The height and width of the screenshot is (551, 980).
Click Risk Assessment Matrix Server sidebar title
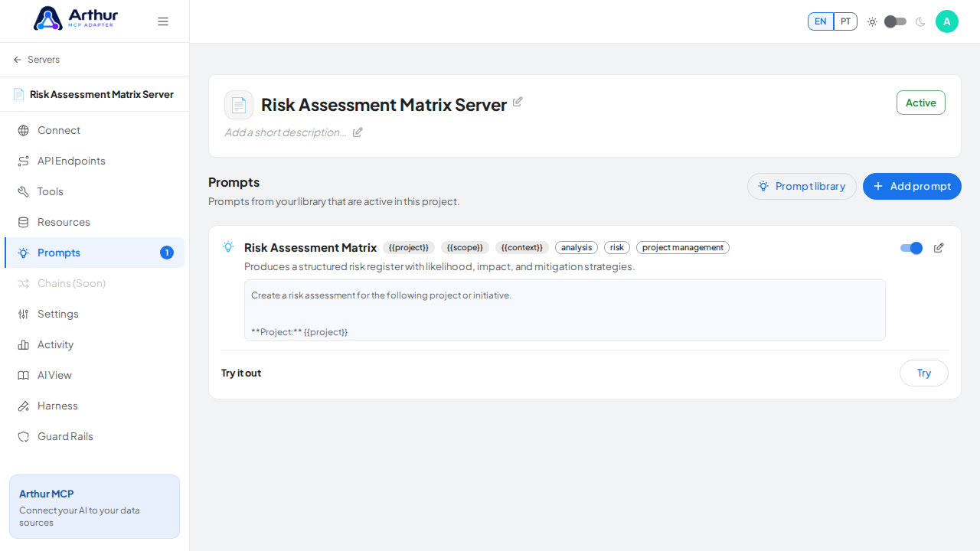102,94
